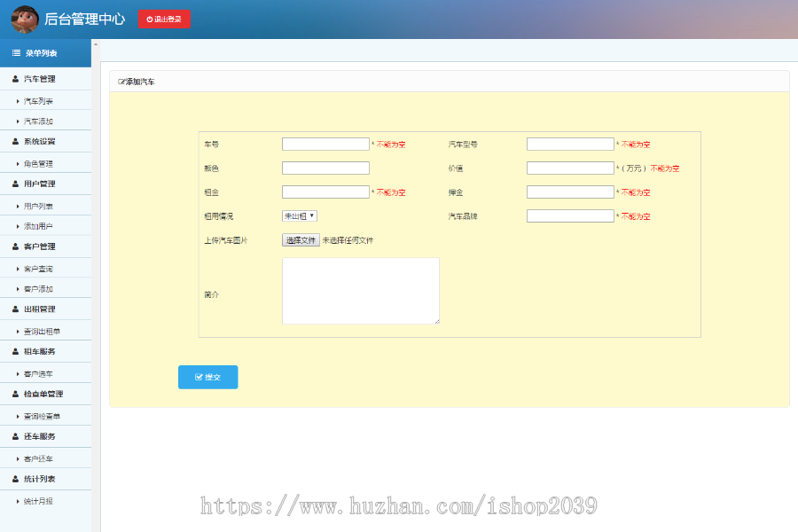
Task: Focus the 租金 input field
Action: tap(325, 192)
